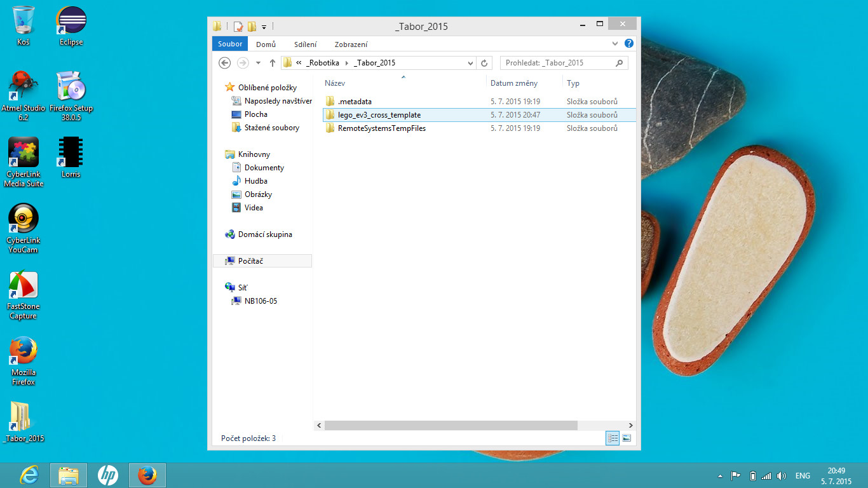Open the address bar history dropdown
The height and width of the screenshot is (488, 868).
[470, 63]
